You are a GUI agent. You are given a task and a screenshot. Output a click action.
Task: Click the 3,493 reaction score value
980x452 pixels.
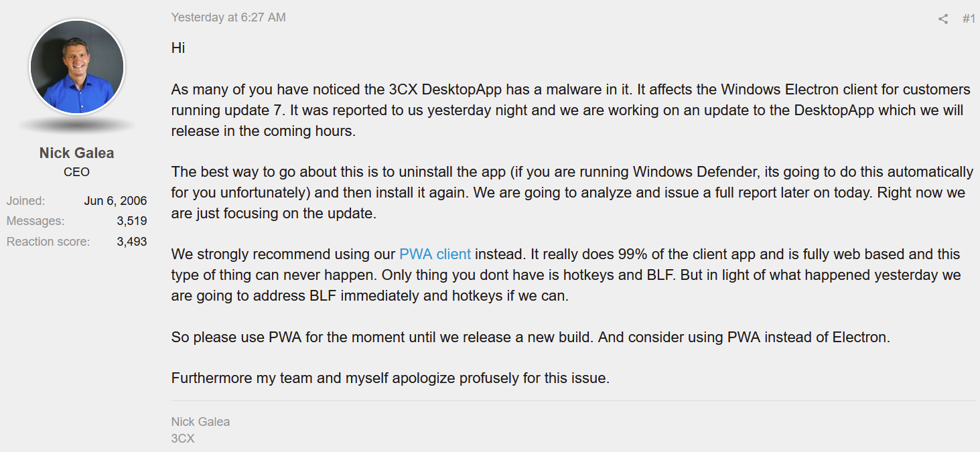click(131, 242)
